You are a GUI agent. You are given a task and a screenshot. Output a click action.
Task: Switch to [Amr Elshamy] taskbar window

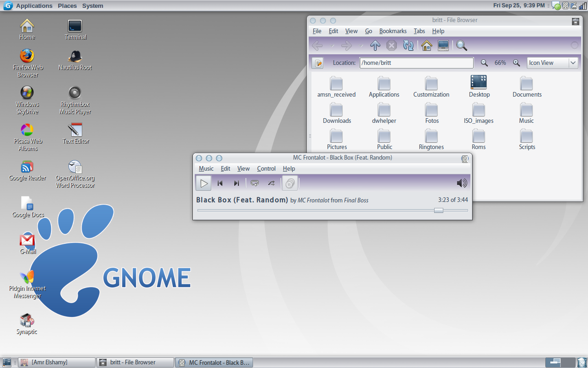pyautogui.click(x=57, y=362)
